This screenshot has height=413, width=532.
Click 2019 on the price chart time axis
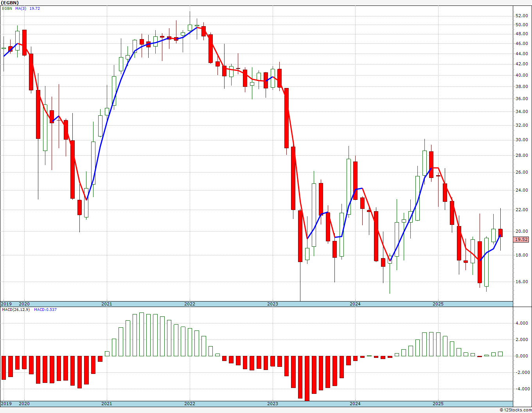[x=6, y=304]
